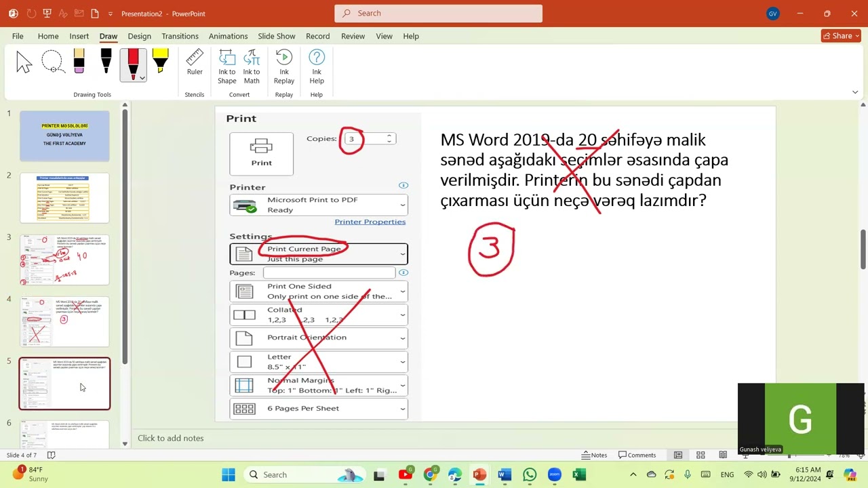Viewport: 868px width, 488px height.
Task: Open the File menu
Action: (x=18, y=36)
